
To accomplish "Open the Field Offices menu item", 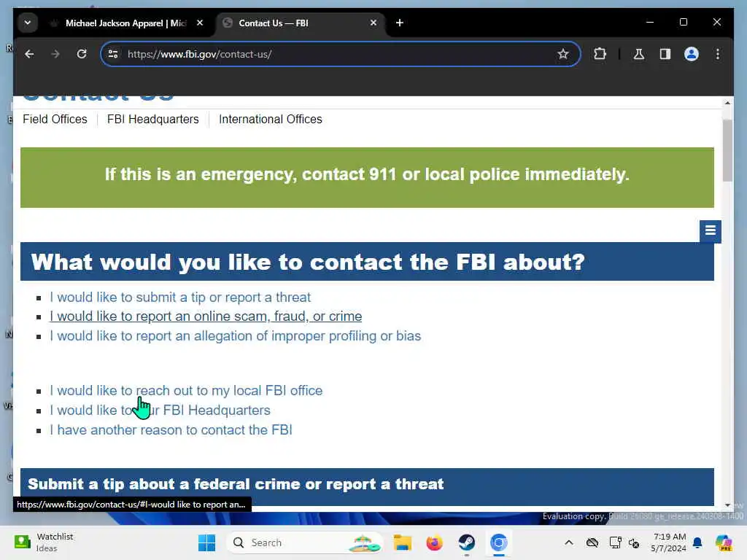I will click(x=55, y=119).
